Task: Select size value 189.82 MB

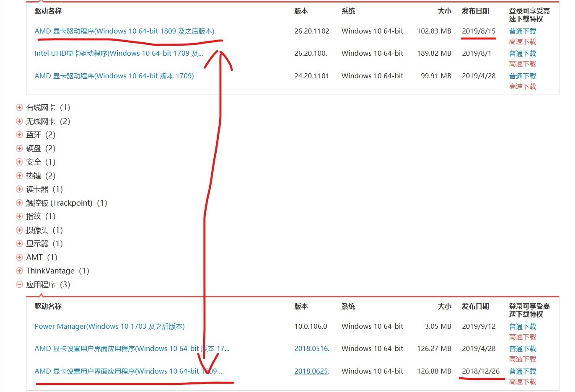Action: coord(434,53)
